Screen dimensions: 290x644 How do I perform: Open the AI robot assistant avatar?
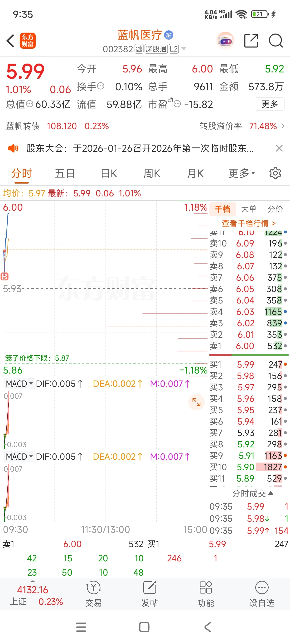pyautogui.click(x=225, y=41)
